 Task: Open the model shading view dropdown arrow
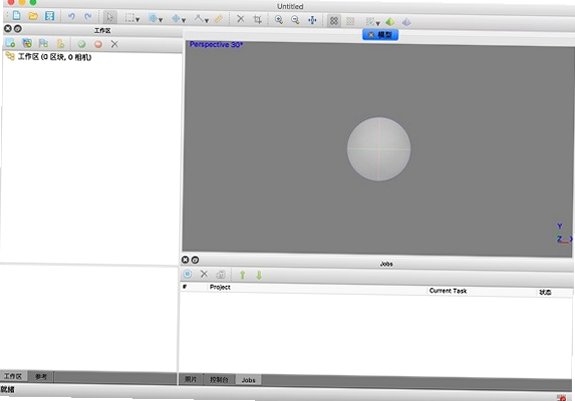pos(378,24)
